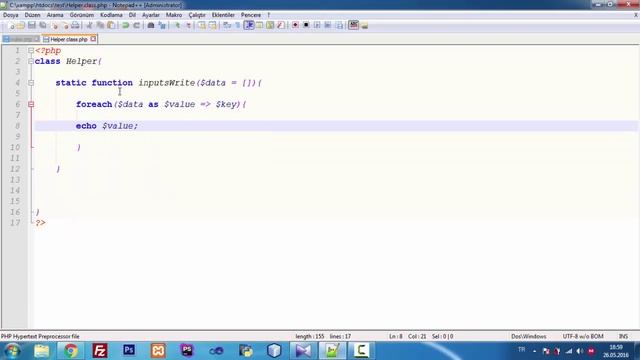Viewport: 640px width, 360px height.
Task: Open the Arama menu
Action: [55, 15]
